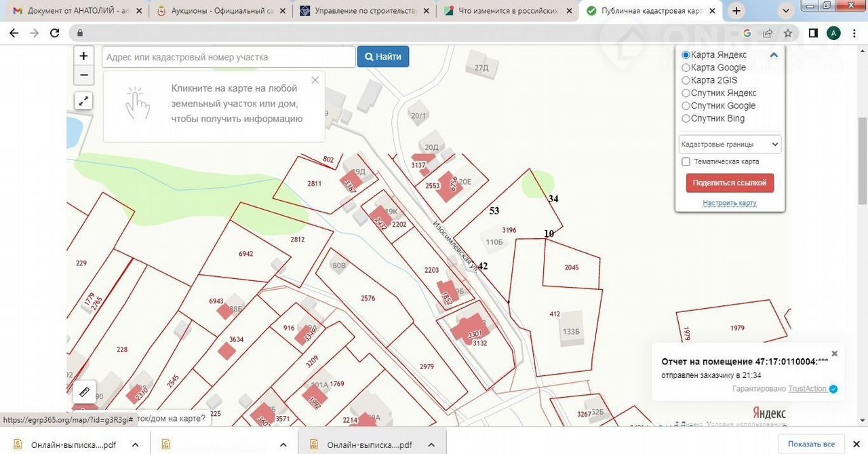
Task: Zoom out the map with minus button
Action: pyautogui.click(x=83, y=75)
